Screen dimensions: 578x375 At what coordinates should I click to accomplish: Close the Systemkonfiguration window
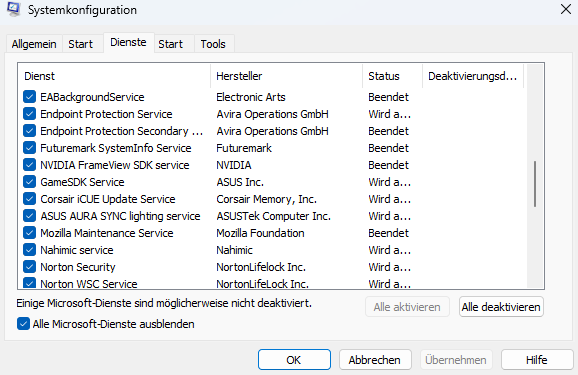pos(565,9)
